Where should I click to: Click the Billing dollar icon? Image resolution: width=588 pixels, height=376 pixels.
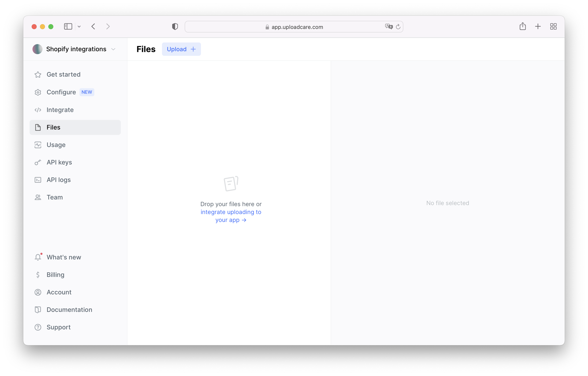click(x=38, y=275)
